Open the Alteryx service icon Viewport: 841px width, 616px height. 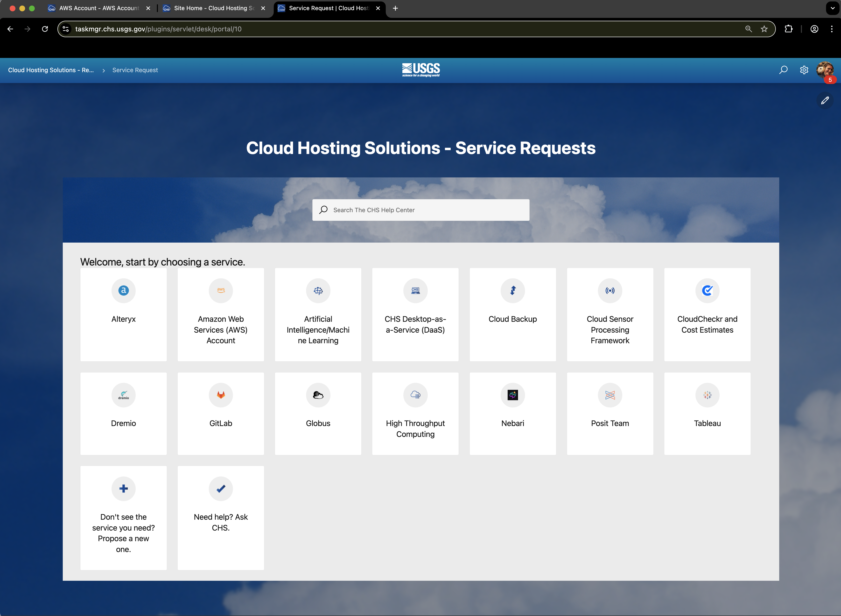click(123, 290)
